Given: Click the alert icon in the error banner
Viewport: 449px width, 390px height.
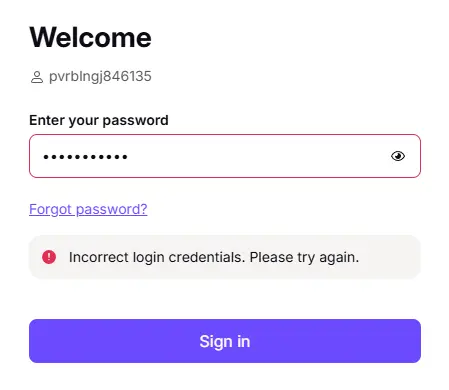Looking at the screenshot, I should pyautogui.click(x=49, y=257).
